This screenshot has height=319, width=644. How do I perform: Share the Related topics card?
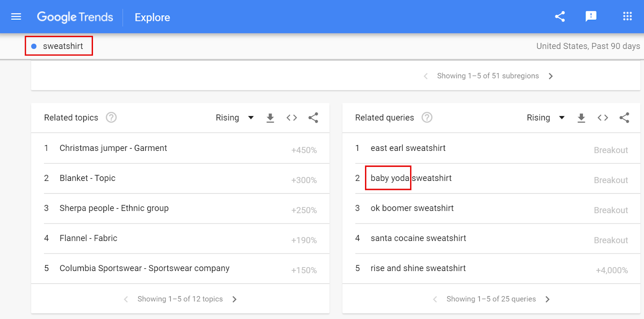[x=313, y=117]
